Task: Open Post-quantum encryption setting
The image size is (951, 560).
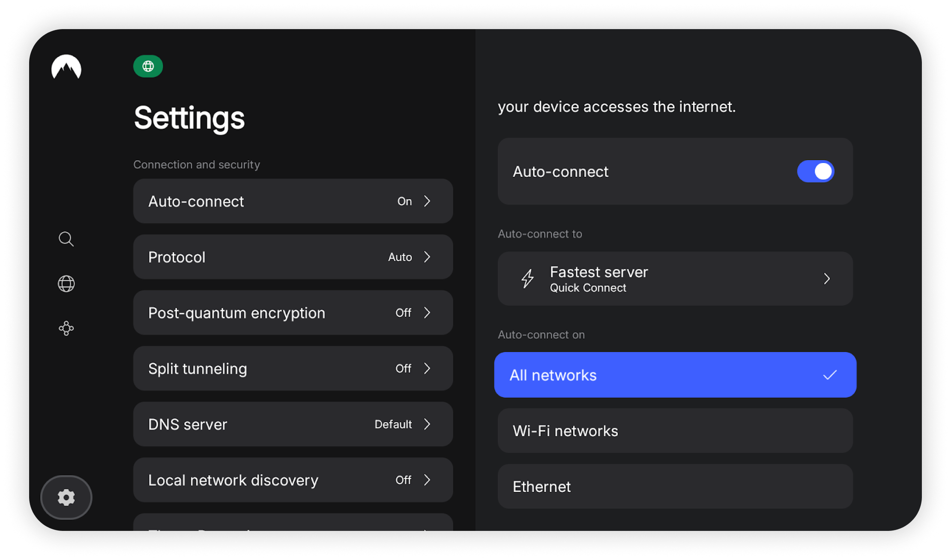Action: [293, 313]
